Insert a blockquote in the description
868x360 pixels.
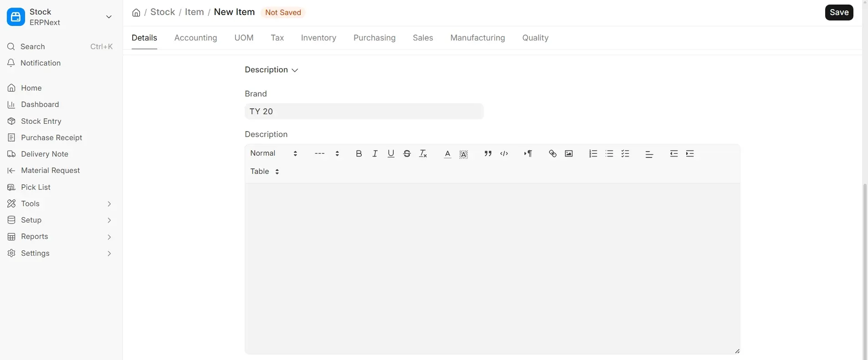click(488, 154)
